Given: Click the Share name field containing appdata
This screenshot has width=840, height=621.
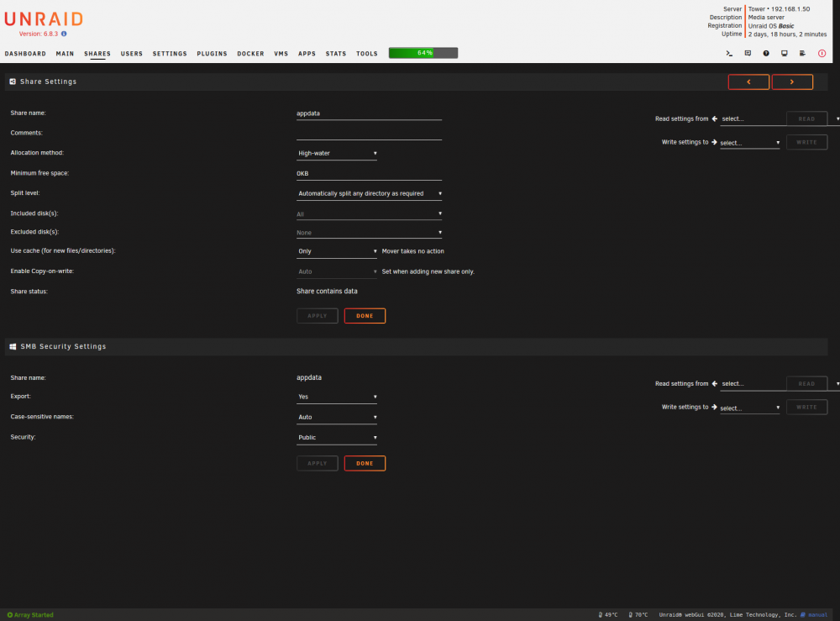Looking at the screenshot, I should (x=369, y=113).
